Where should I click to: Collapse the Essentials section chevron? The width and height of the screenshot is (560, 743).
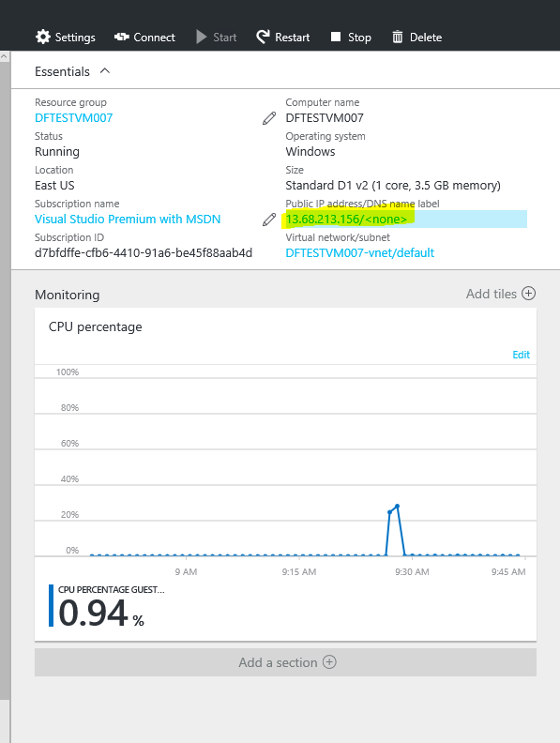click(x=105, y=71)
